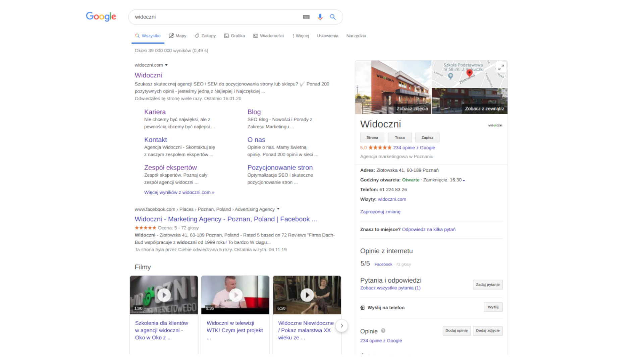Show next videos with the carousel arrow

tap(342, 325)
